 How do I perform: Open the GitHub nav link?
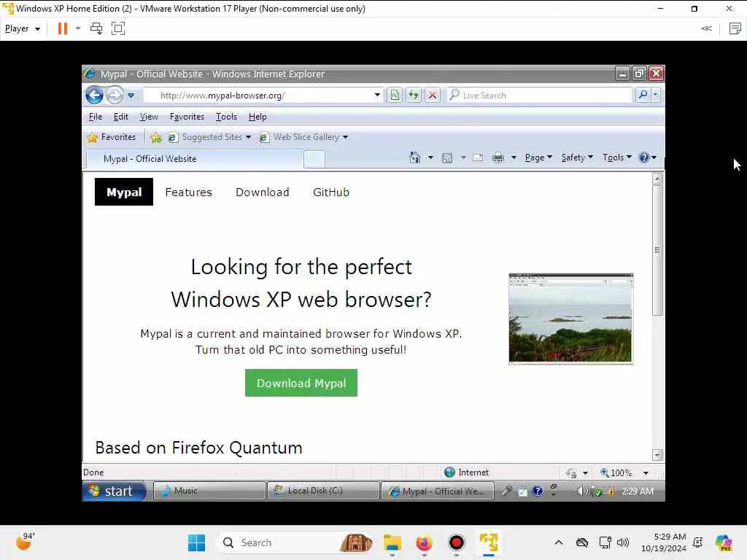[331, 192]
